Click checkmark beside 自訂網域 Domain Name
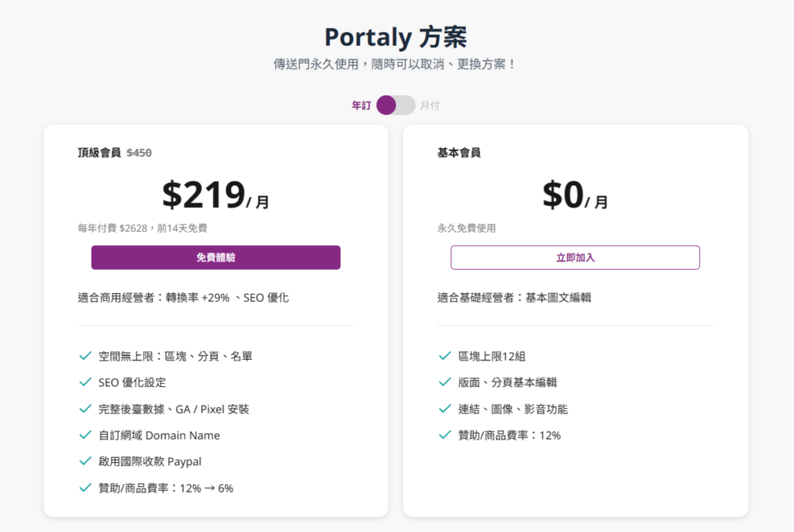The image size is (794, 532). click(x=85, y=435)
